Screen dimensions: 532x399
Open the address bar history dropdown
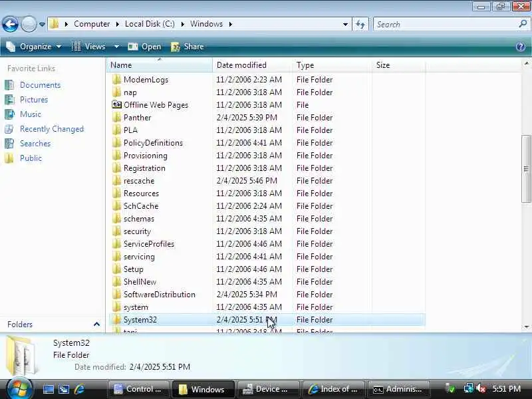(x=345, y=24)
